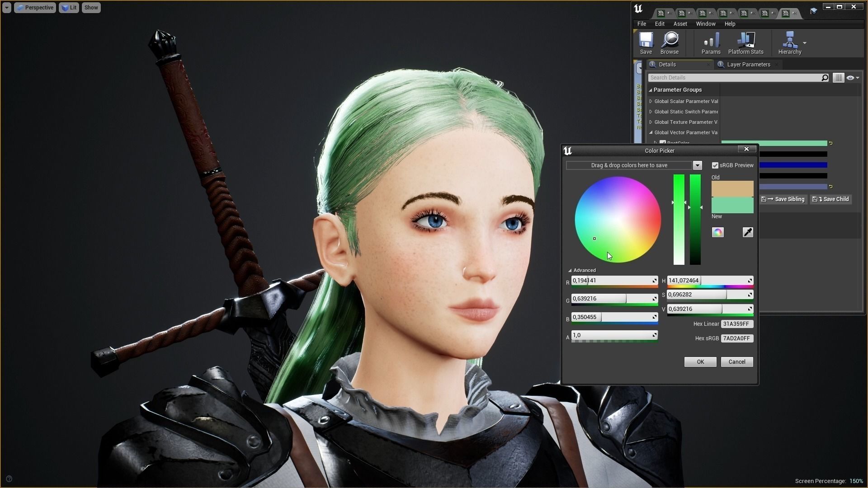The width and height of the screenshot is (868, 488).
Task: Open Platform Stats from the toolbar
Action: click(745, 43)
